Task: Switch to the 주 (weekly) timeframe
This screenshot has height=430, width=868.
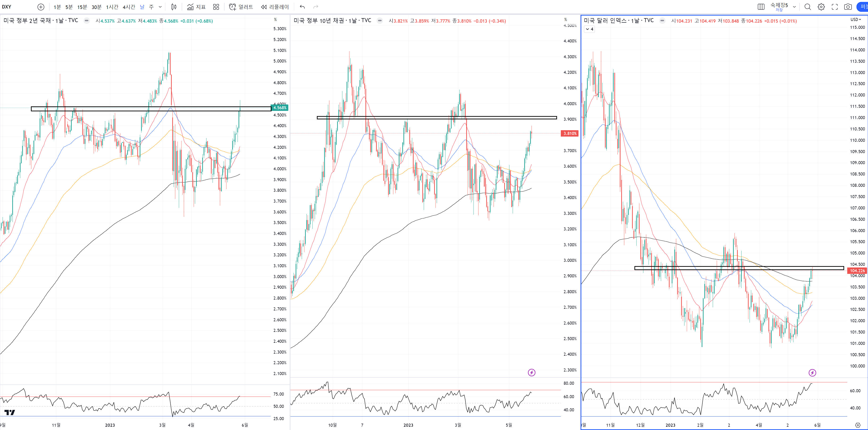Action: pos(151,7)
